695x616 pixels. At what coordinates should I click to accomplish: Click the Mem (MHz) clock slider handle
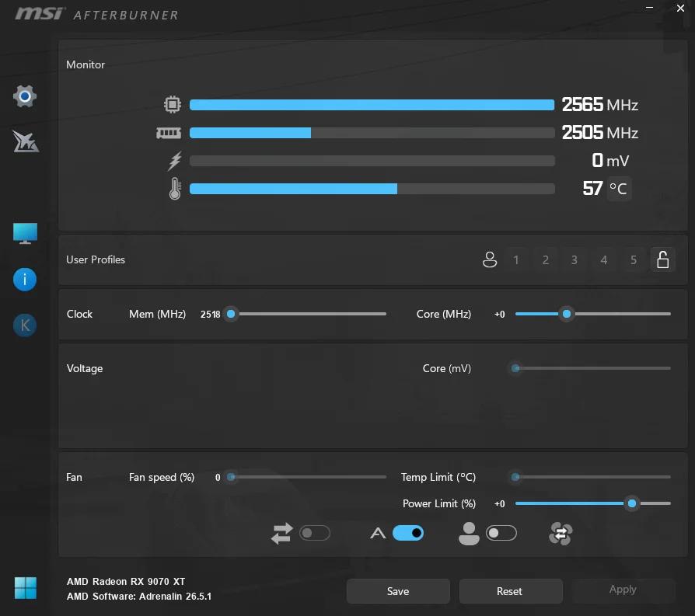pyautogui.click(x=231, y=314)
